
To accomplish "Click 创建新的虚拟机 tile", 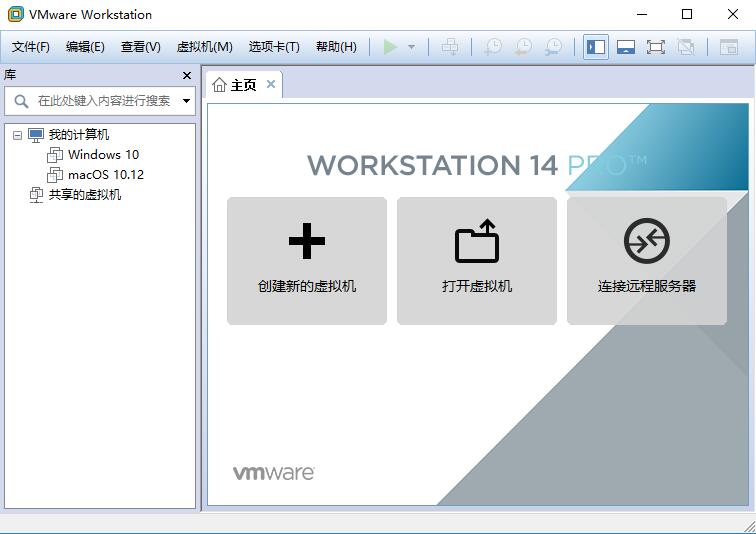I will pyautogui.click(x=307, y=261).
